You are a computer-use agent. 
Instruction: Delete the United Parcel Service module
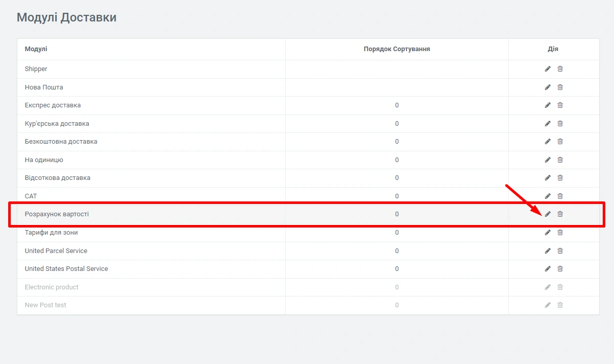560,251
